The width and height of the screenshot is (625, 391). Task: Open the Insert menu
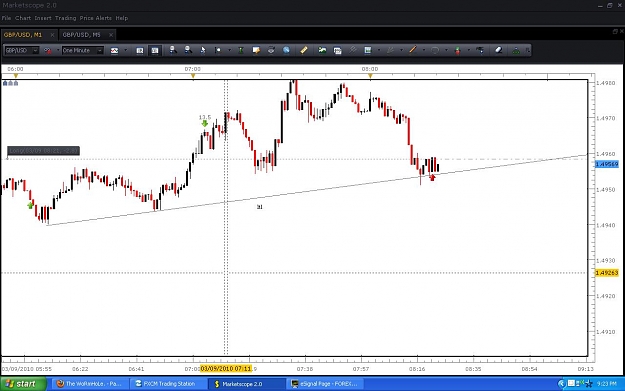43,18
